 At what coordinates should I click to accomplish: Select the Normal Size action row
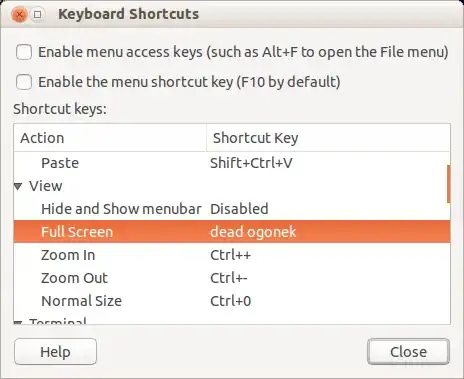tap(232, 301)
